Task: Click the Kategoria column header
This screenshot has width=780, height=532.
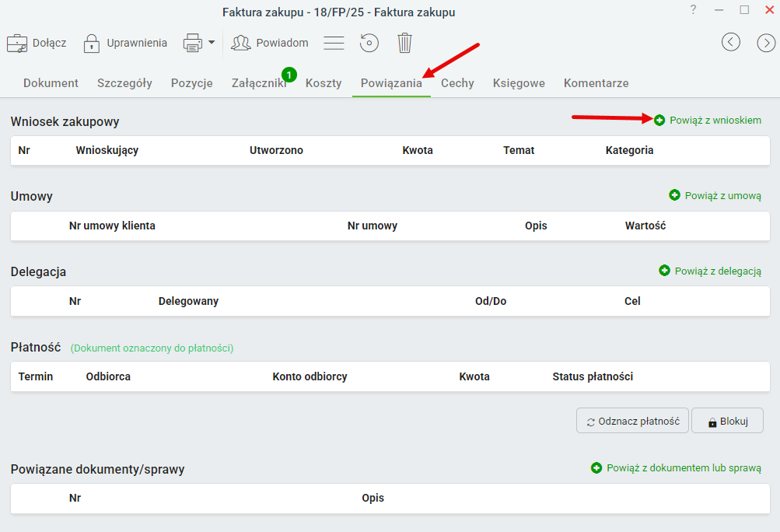Action: tap(629, 150)
